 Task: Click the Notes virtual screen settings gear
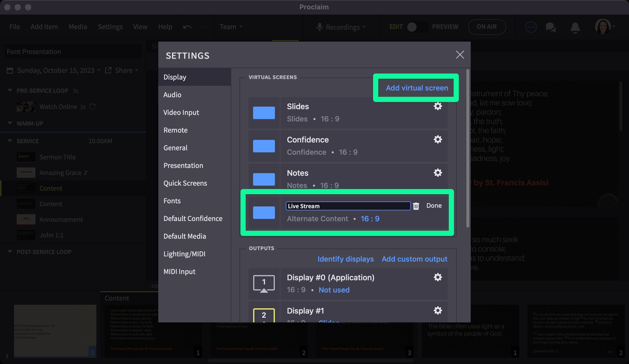(437, 173)
